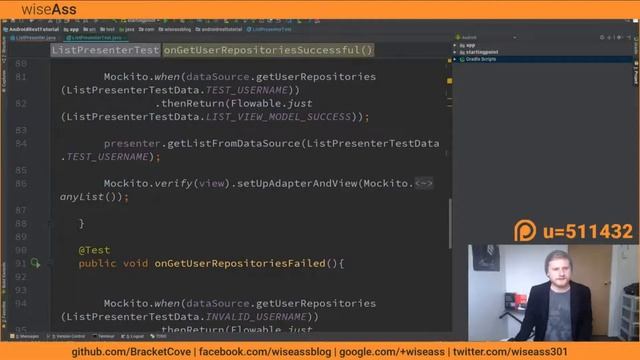
Task: Click onGetUserRepositoriesFailed method name
Action: click(x=240, y=263)
